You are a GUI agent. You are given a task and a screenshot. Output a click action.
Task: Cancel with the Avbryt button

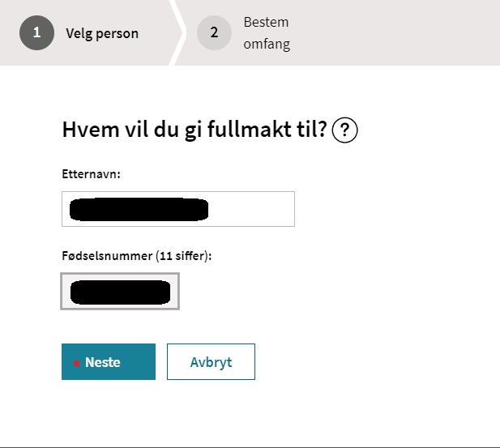tap(211, 362)
